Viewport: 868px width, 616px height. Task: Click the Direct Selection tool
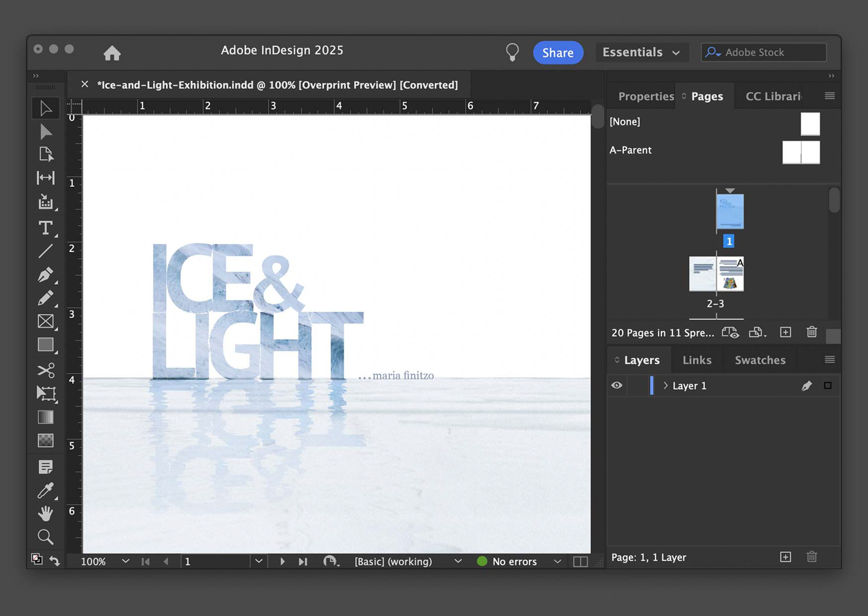pos(45,132)
